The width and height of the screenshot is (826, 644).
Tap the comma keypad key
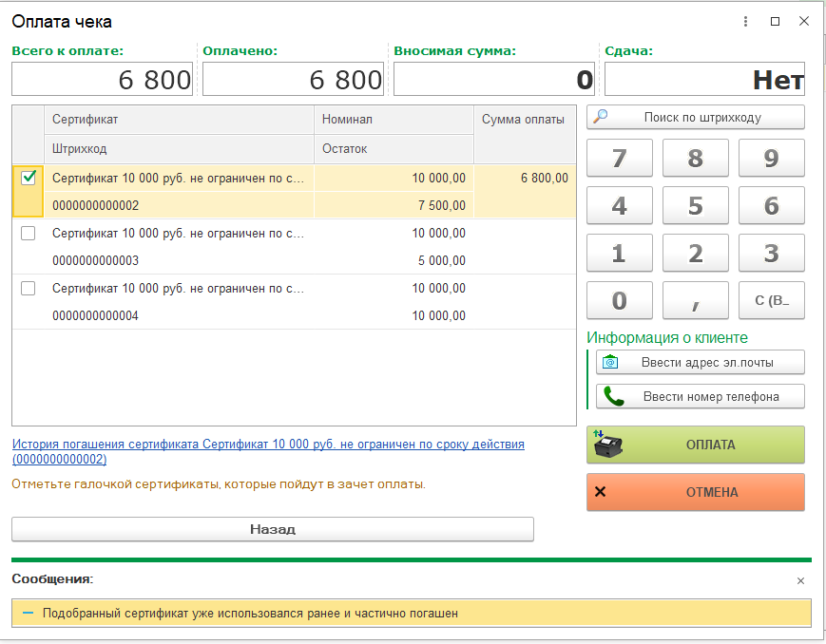click(696, 300)
